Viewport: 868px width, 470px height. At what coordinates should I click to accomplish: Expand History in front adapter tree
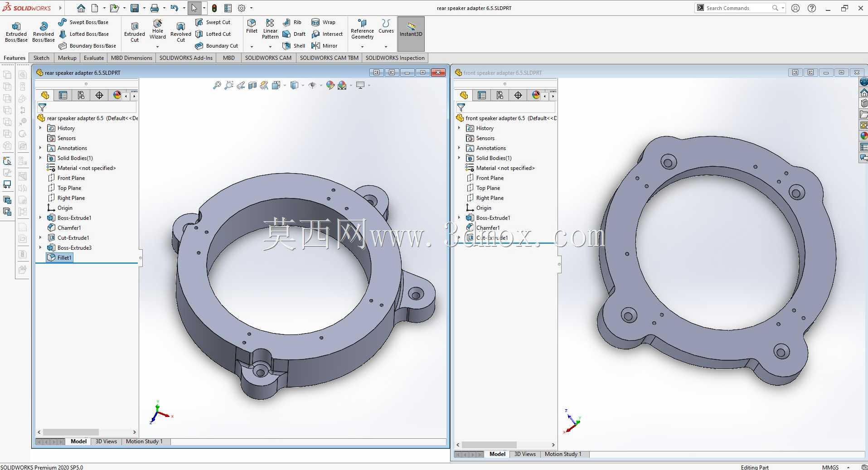(459, 128)
